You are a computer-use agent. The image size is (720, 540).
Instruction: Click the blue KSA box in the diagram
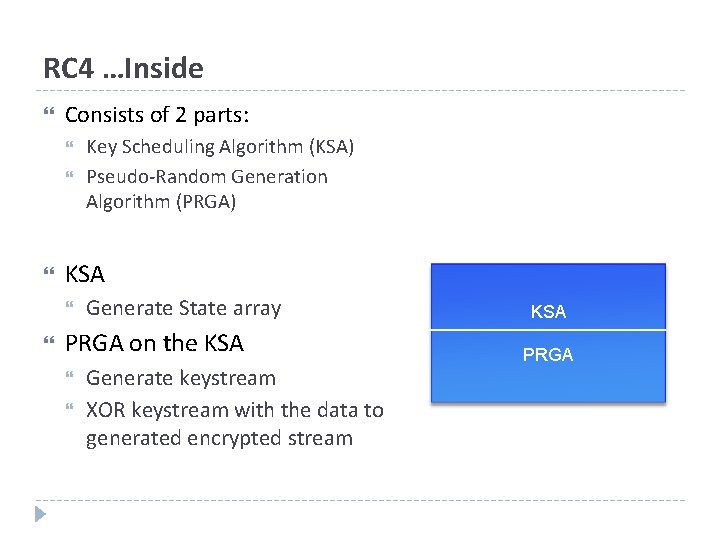pos(548,298)
